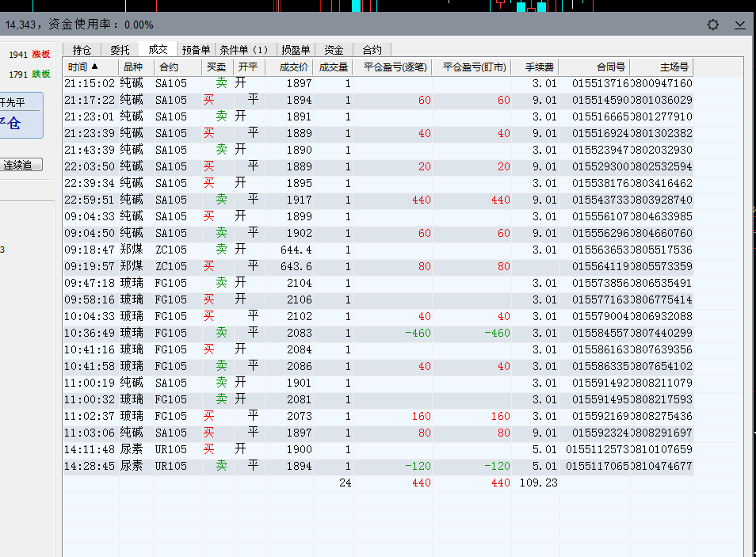Screen dimensions: 756x557
Task: Open the 预备单 tab
Action: point(196,50)
